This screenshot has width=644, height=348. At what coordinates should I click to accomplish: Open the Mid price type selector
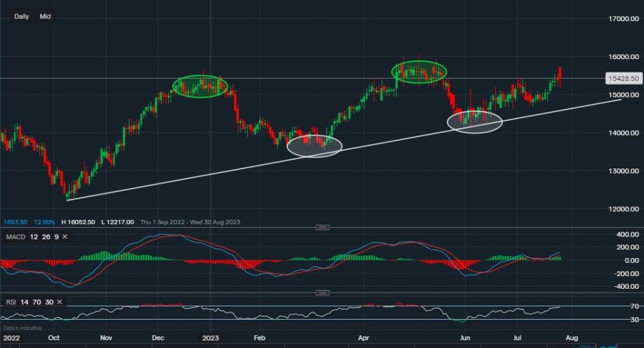point(45,16)
